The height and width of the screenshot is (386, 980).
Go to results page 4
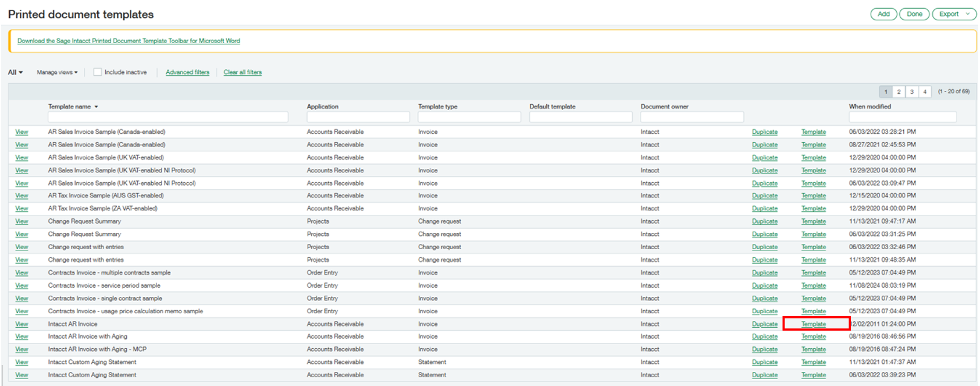click(925, 91)
